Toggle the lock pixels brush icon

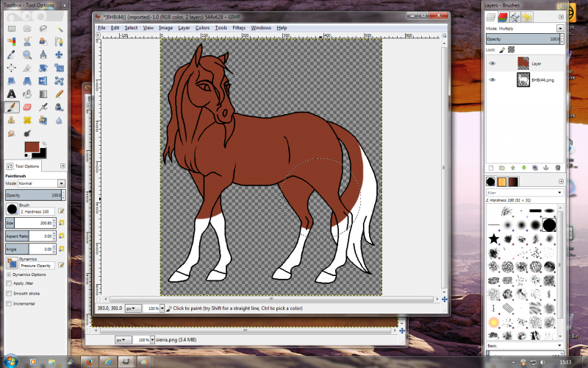point(502,49)
